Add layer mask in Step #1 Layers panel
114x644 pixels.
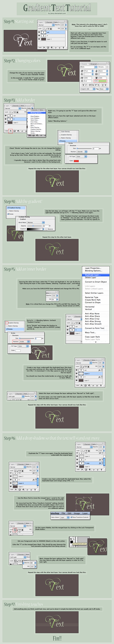48,47
